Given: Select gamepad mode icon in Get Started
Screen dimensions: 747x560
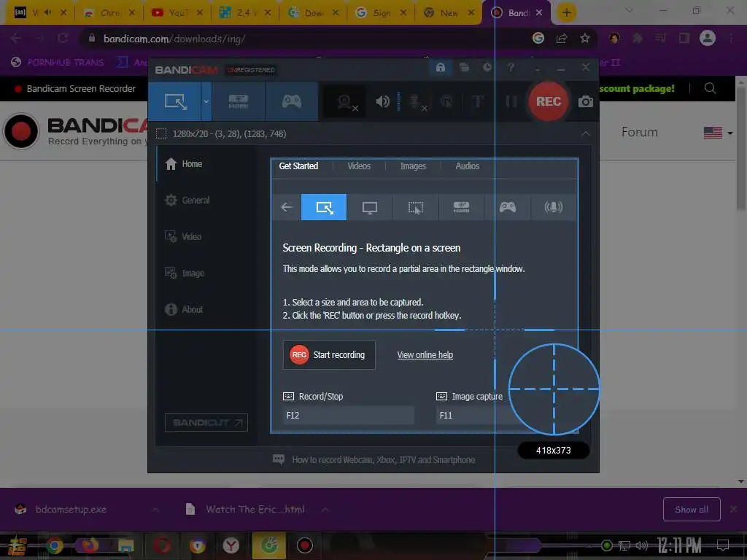Looking at the screenshot, I should click(508, 207).
